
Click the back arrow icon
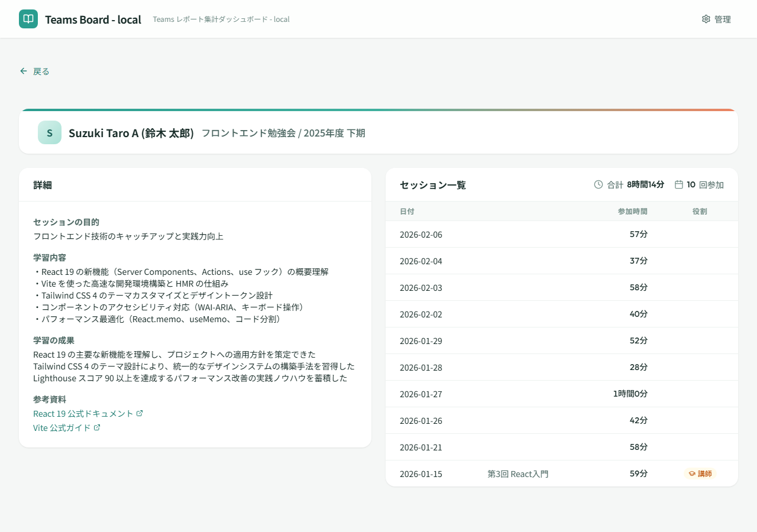coord(24,71)
